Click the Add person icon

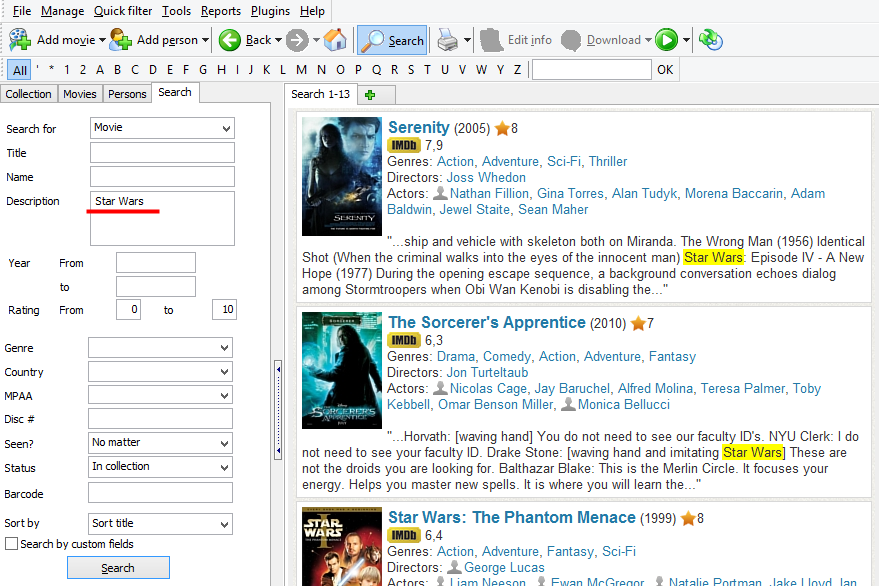[x=121, y=40]
